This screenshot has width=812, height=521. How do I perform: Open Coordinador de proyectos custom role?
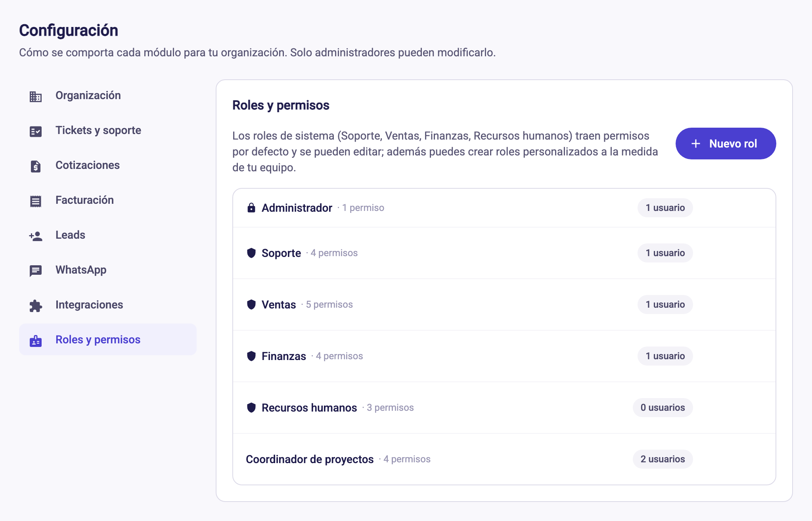click(504, 459)
